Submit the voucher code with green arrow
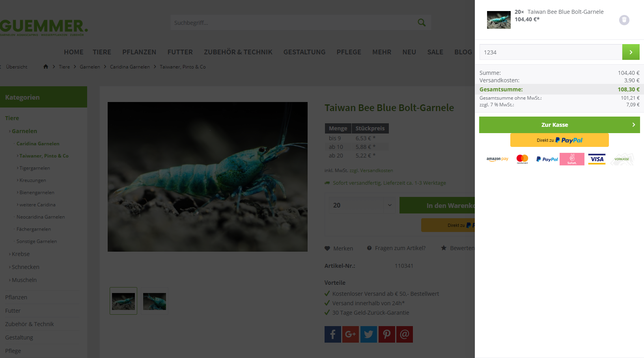 [x=631, y=52]
